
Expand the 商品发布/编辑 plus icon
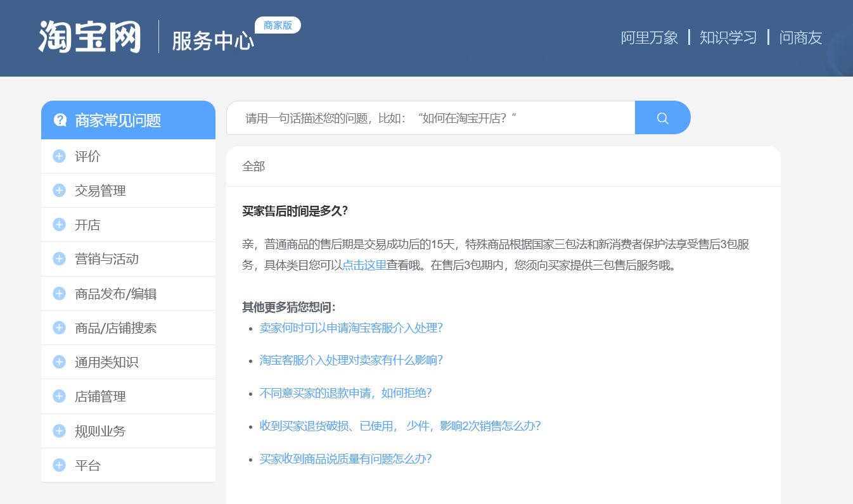60,293
